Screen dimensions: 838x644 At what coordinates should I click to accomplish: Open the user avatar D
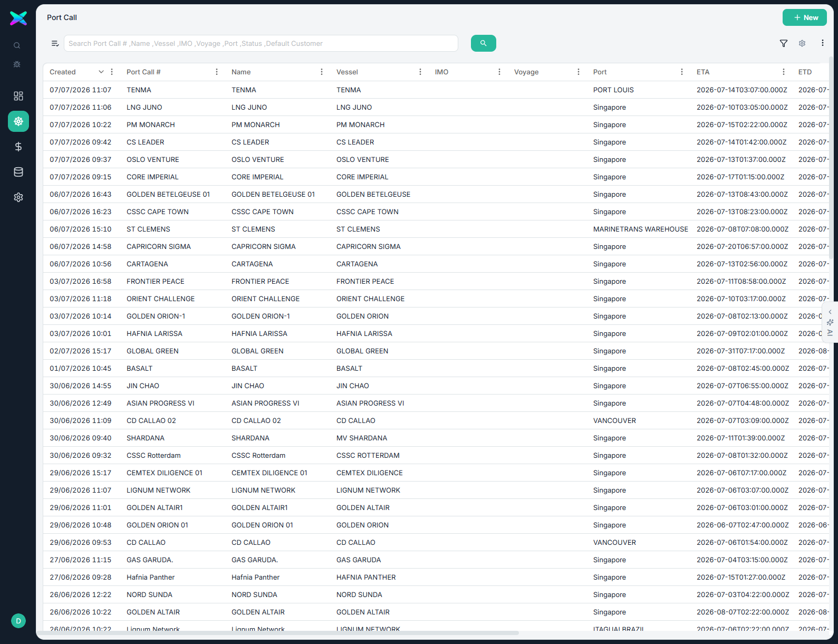point(18,621)
